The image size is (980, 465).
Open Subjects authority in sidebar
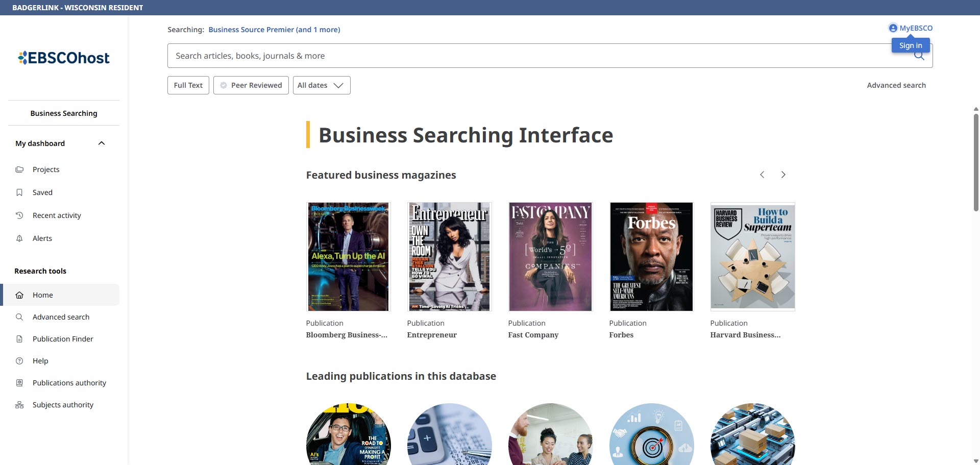(63, 405)
